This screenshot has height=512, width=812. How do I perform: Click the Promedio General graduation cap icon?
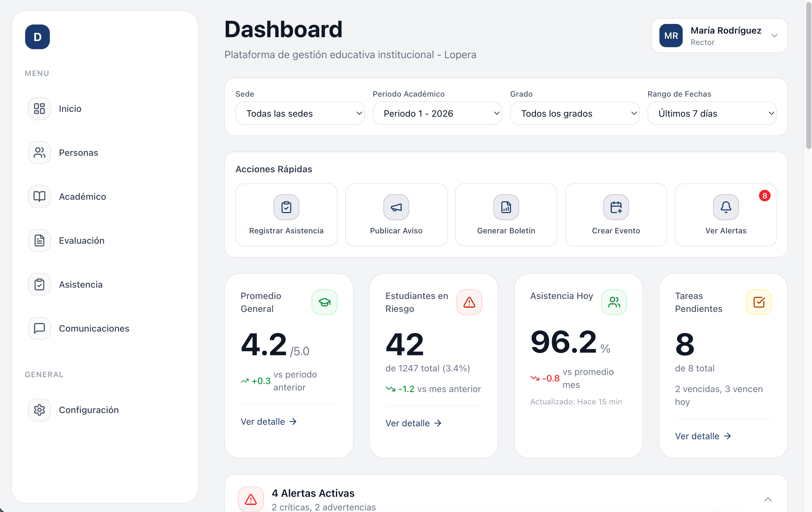tap(325, 302)
